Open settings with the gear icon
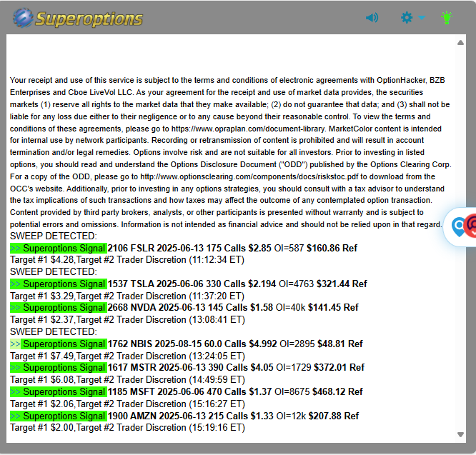Viewport: 476px width, 455px height. pyautogui.click(x=407, y=18)
